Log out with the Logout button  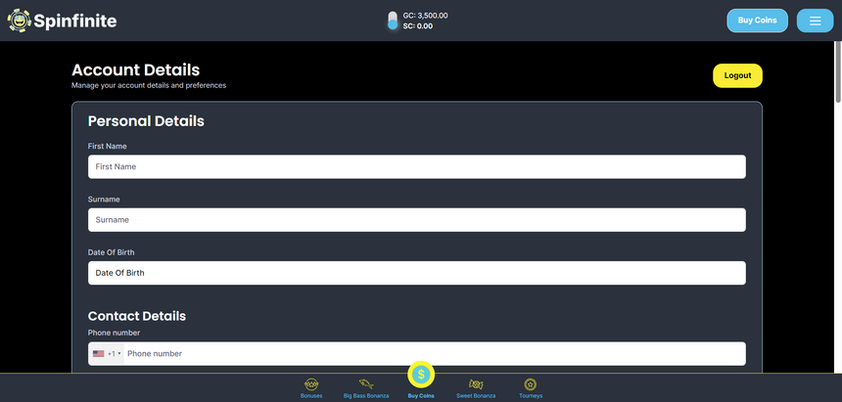pyautogui.click(x=737, y=76)
